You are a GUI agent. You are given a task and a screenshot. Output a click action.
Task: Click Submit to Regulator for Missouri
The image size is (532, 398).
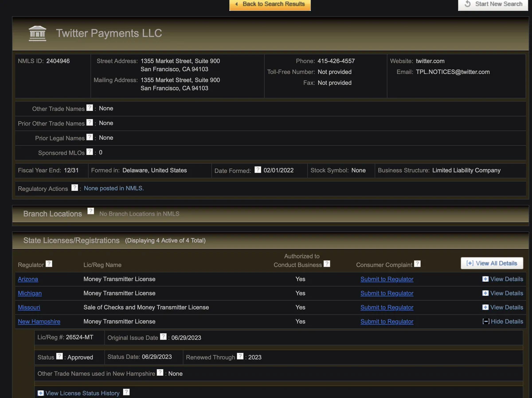[387, 307]
